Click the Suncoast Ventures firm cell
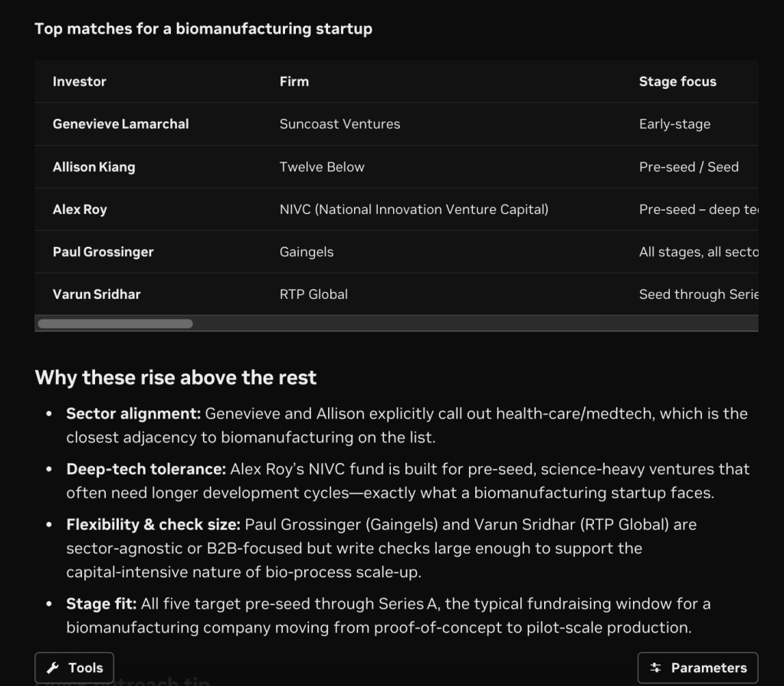 (340, 124)
